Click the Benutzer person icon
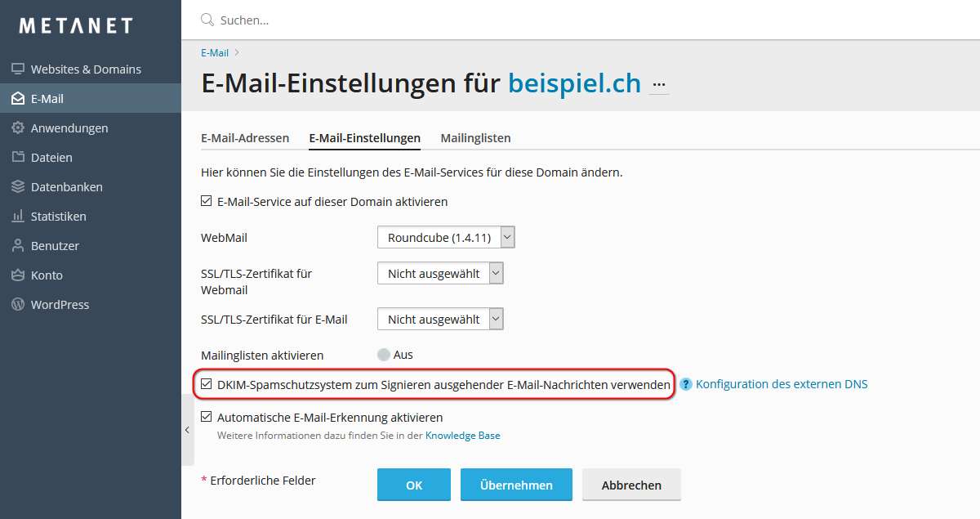The width and height of the screenshot is (980, 519). point(18,246)
